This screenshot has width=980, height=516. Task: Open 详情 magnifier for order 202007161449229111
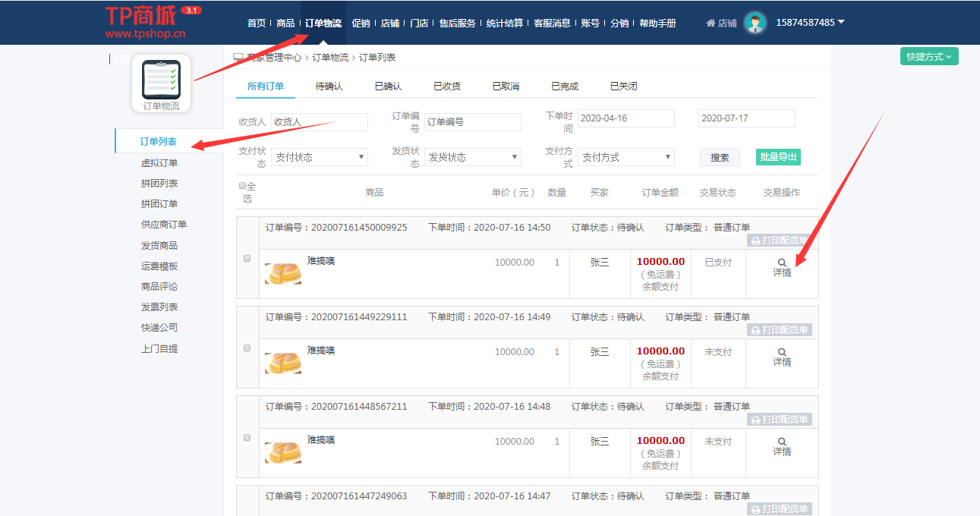click(782, 352)
